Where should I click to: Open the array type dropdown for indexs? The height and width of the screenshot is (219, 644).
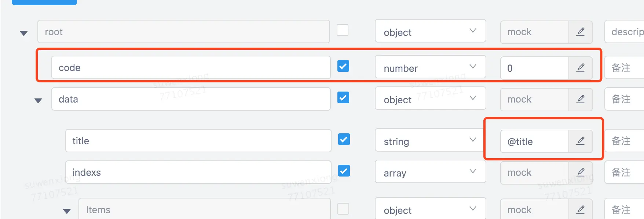click(x=430, y=172)
